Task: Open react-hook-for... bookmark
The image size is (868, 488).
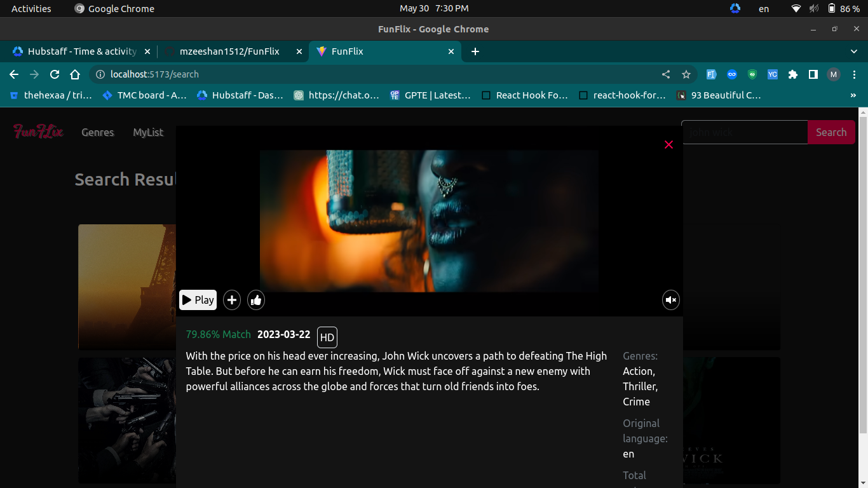Action: [623, 95]
